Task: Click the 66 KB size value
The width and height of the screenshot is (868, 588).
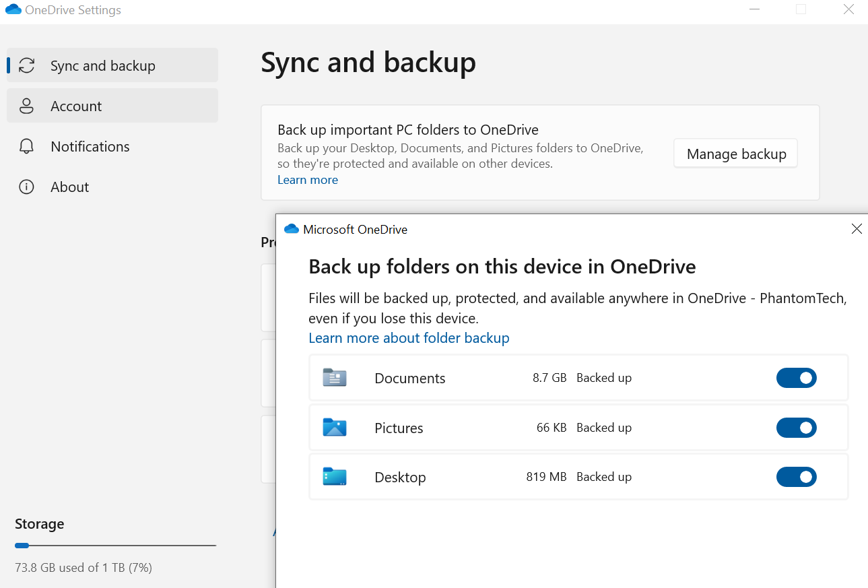Action: (x=552, y=427)
